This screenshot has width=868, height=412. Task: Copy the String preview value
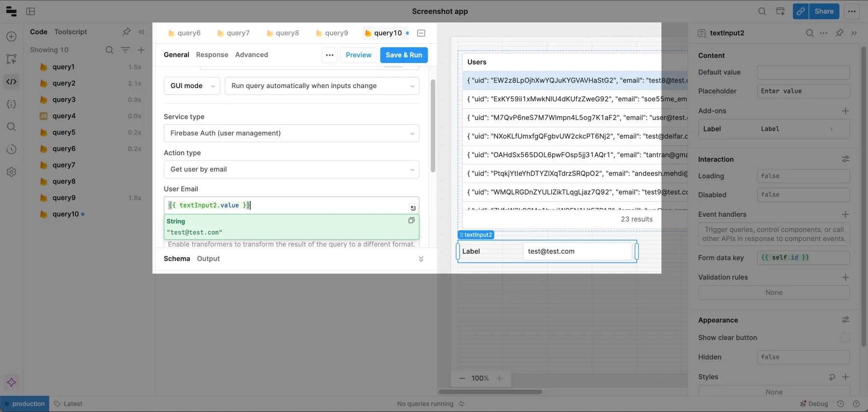tap(411, 220)
